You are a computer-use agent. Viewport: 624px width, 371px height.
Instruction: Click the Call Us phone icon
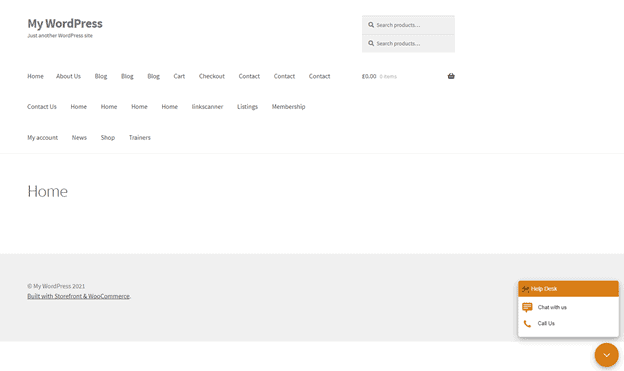[527, 324]
